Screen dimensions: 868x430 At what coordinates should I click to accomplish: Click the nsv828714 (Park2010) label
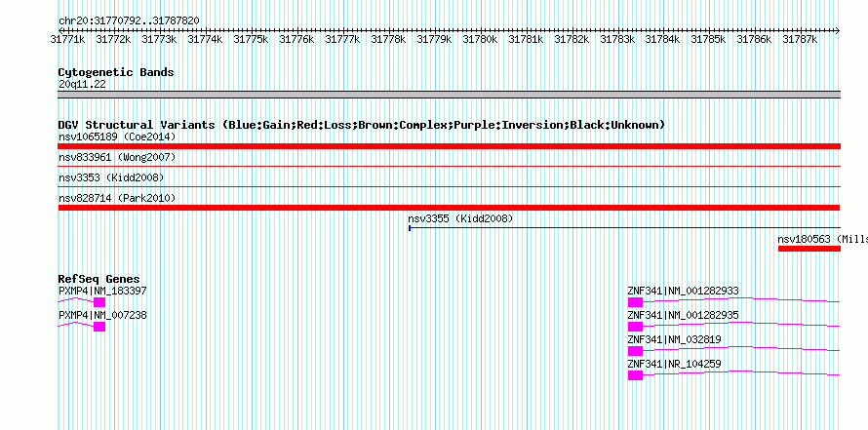117,198
